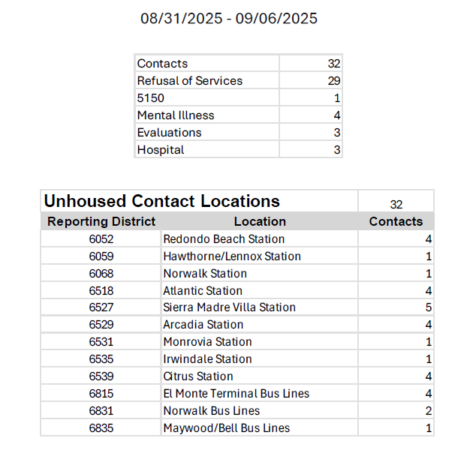Click the Sierra Madre Villa Station cell
This screenshot has width=476, height=450.
[230, 307]
